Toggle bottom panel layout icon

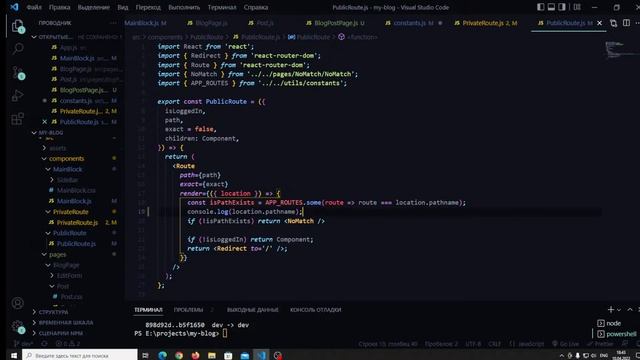click(x=551, y=7)
